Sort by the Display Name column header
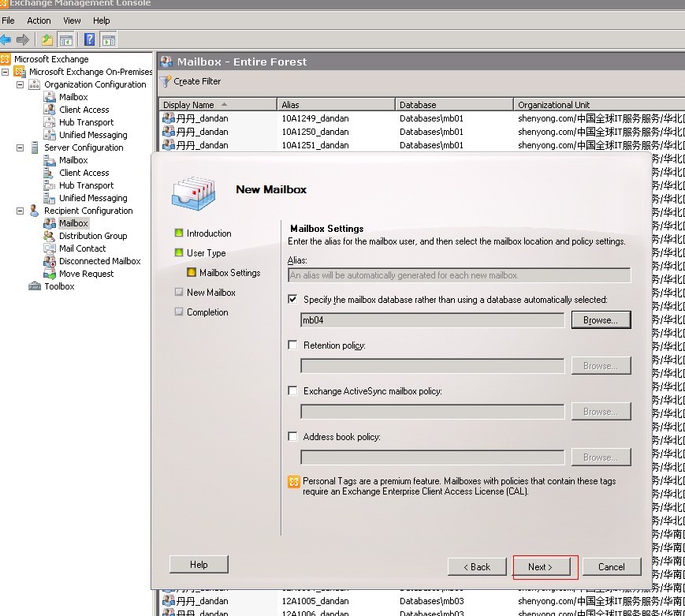 point(218,104)
